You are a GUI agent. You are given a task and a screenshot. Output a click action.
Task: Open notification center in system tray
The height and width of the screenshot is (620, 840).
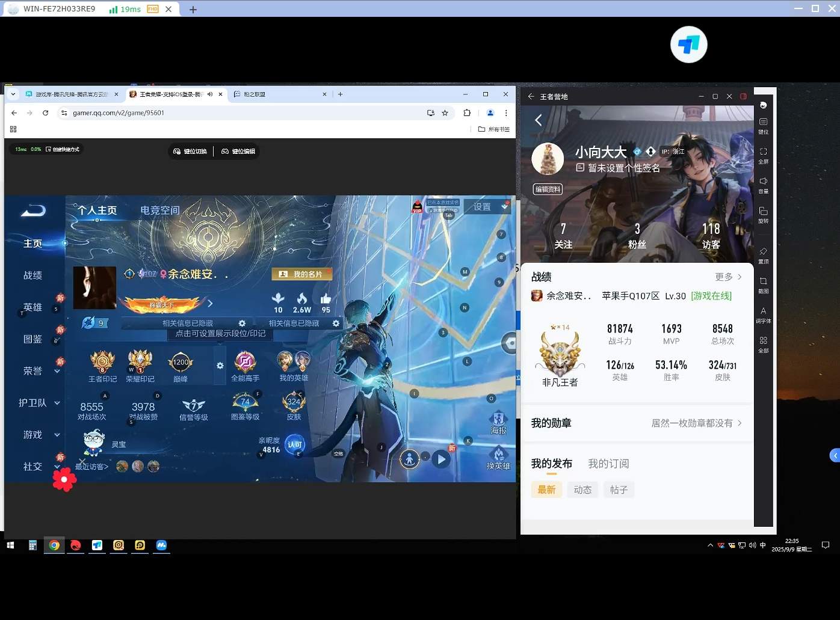click(826, 545)
